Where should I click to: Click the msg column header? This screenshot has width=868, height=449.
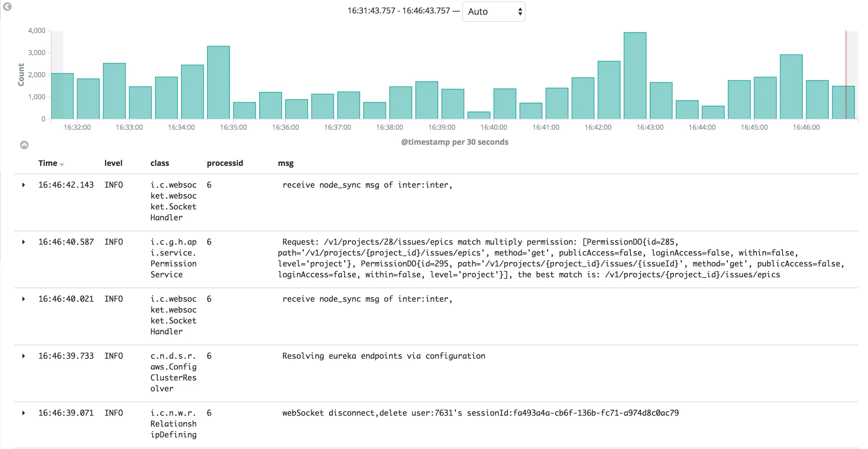pyautogui.click(x=285, y=163)
